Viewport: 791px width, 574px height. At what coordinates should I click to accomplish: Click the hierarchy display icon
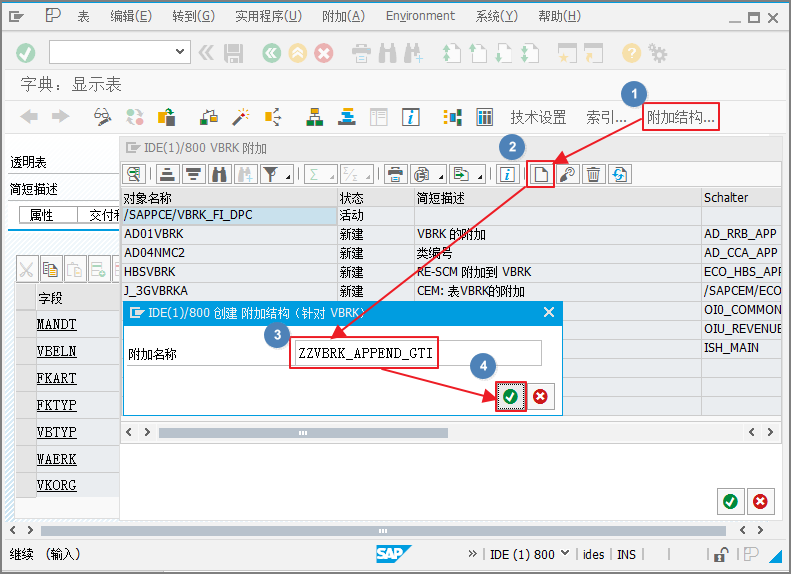[314, 117]
